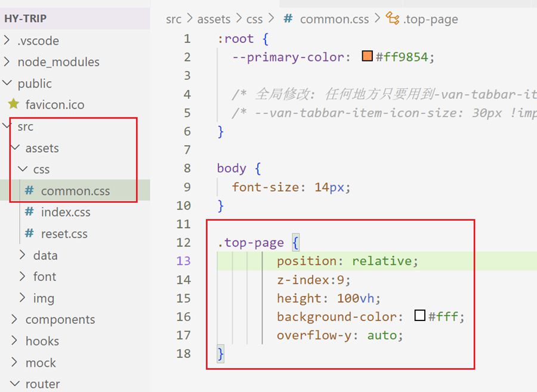Open the index.css file
Viewport: 537px width, 392px height.
click(x=65, y=212)
